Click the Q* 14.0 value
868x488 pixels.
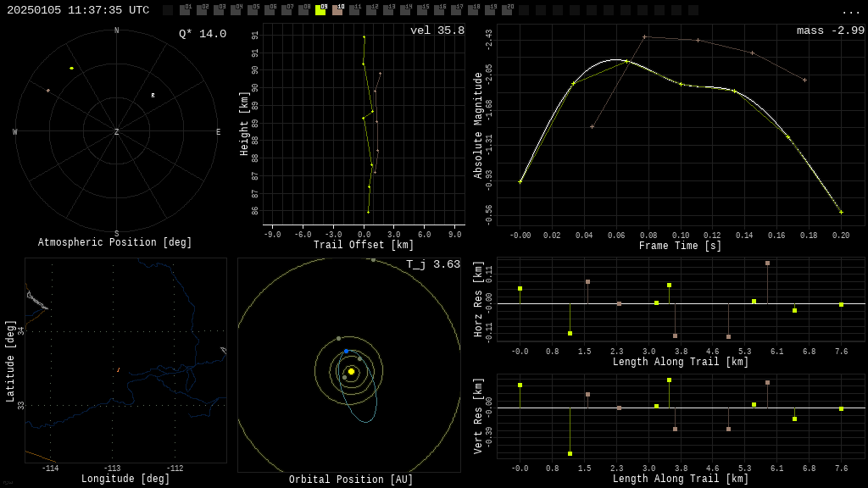coord(203,34)
